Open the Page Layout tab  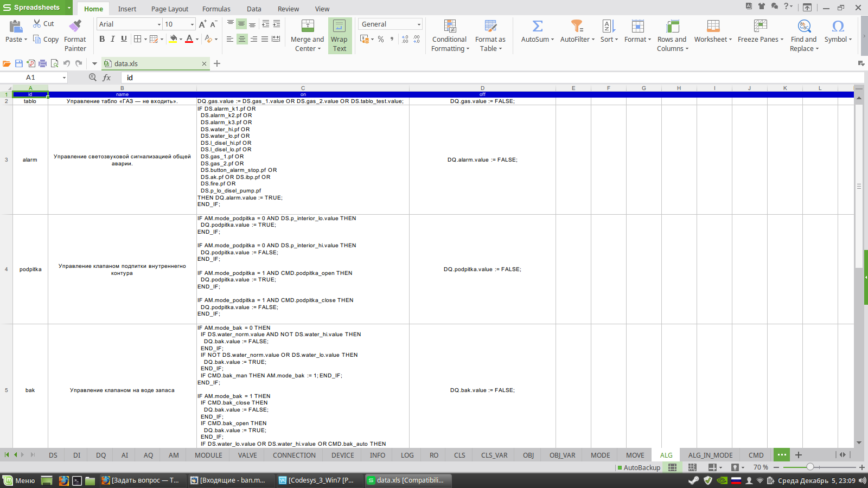click(x=170, y=9)
